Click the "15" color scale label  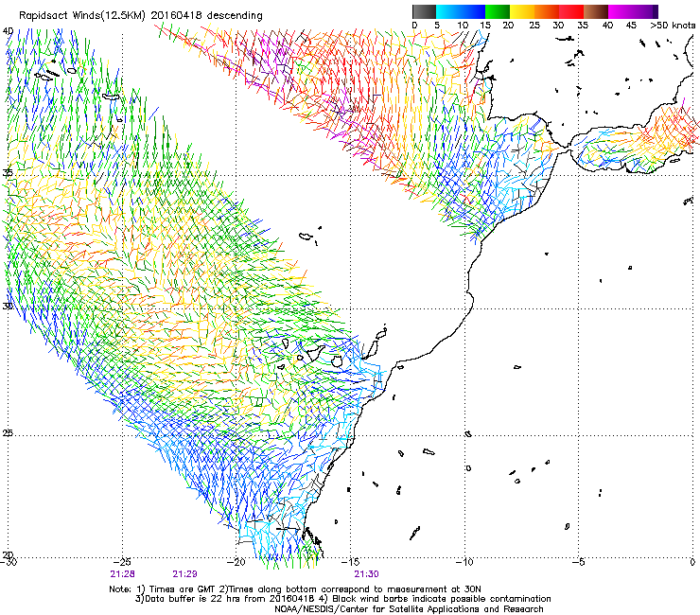(485, 26)
